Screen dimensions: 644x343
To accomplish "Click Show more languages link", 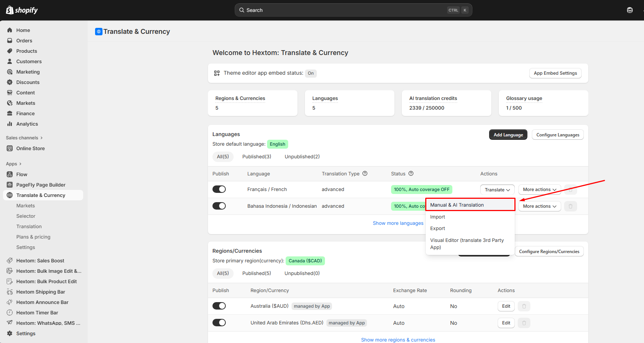I will pyautogui.click(x=398, y=223).
